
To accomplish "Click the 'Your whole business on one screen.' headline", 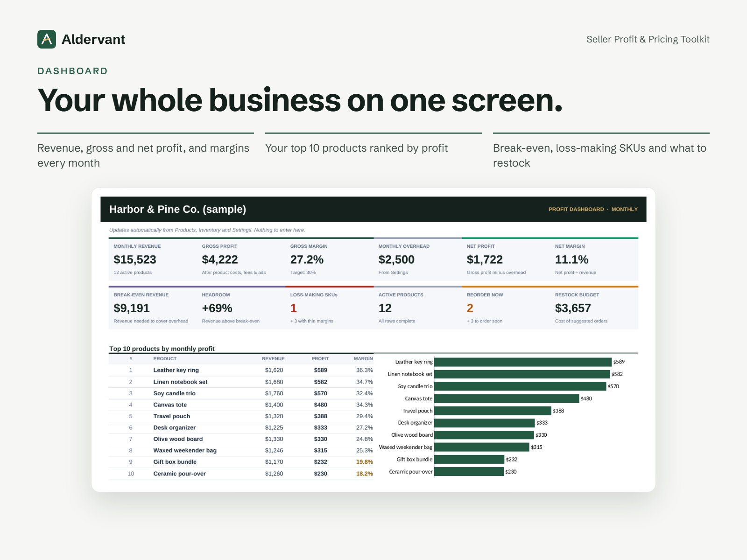I will [x=300, y=100].
